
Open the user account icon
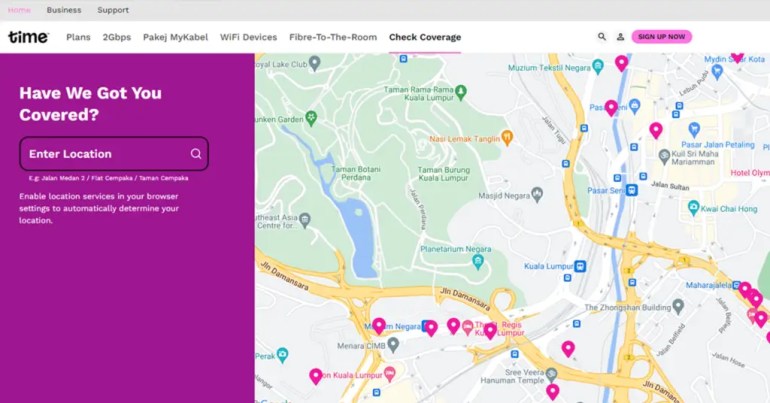click(620, 37)
